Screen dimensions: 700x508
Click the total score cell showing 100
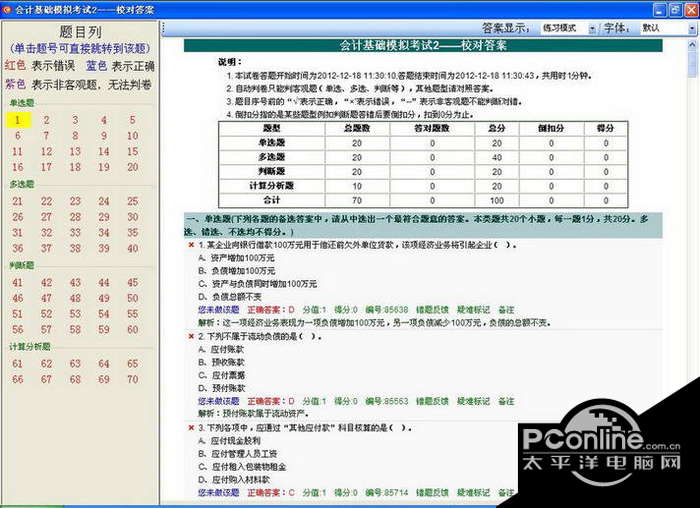[x=497, y=200]
